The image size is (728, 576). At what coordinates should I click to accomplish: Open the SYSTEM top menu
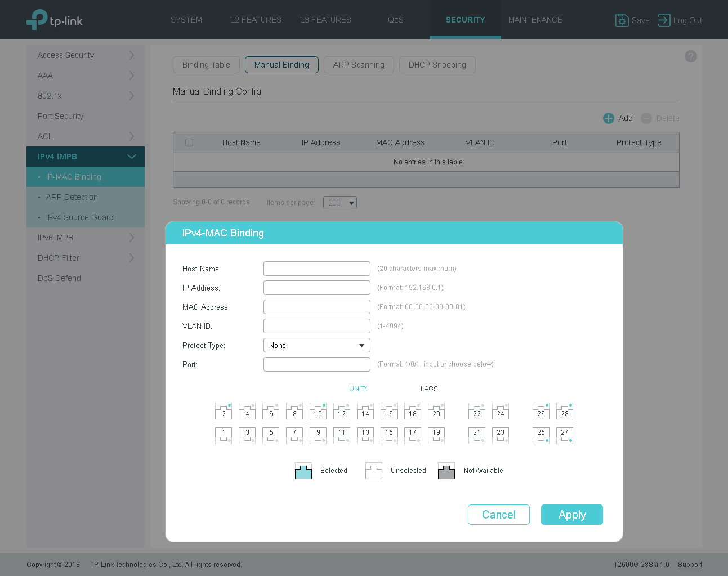(x=186, y=20)
